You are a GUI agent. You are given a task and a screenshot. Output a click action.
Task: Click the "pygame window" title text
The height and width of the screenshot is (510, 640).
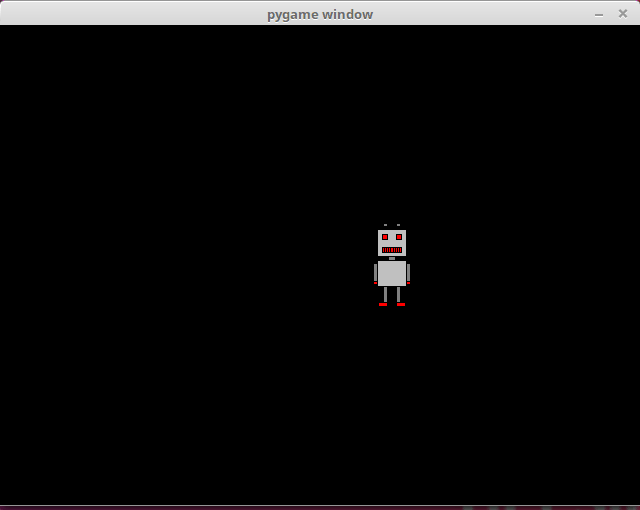(x=320, y=14)
